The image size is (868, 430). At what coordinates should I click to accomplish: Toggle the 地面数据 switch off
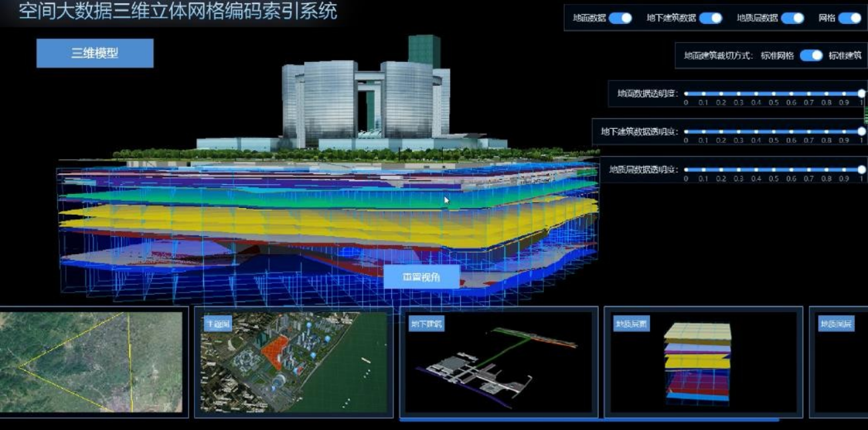620,18
